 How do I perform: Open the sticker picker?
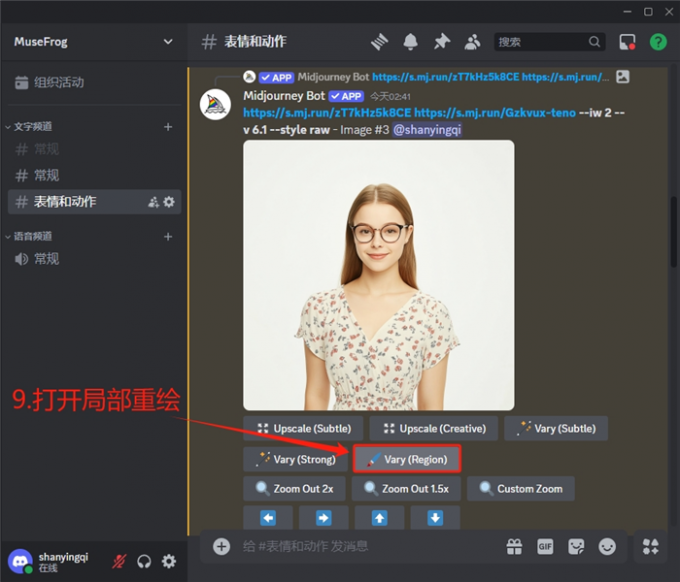click(576, 546)
